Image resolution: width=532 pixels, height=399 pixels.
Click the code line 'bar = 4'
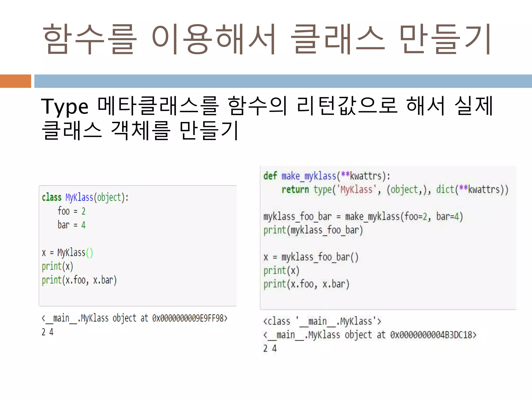point(71,225)
